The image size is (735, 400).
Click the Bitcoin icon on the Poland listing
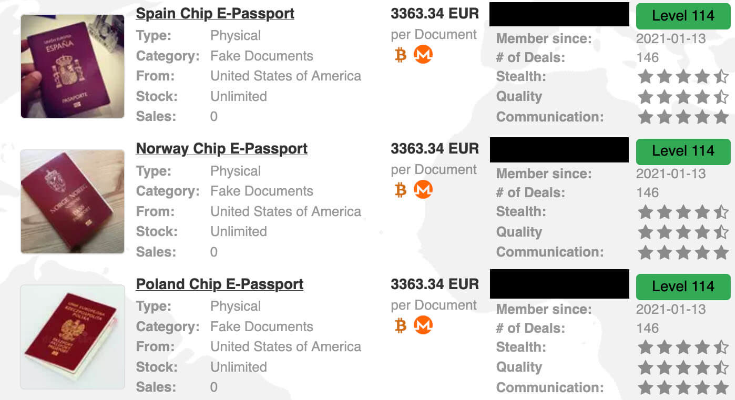click(401, 325)
